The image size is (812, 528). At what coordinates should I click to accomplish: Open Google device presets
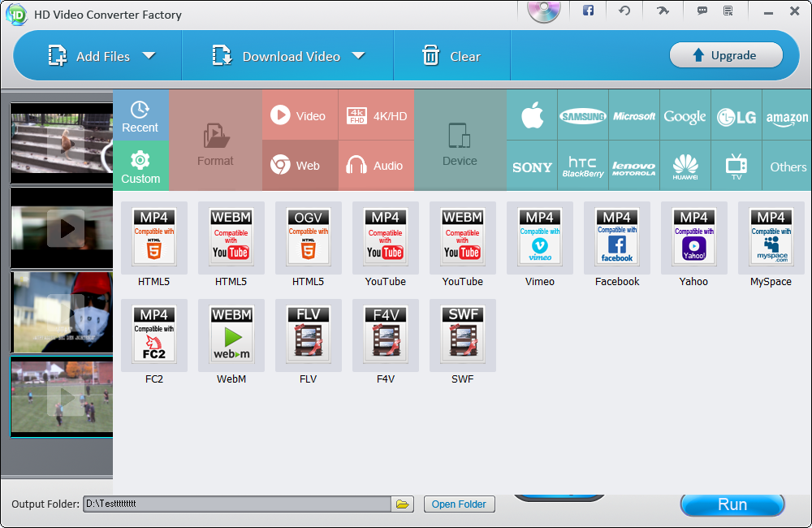tap(685, 115)
